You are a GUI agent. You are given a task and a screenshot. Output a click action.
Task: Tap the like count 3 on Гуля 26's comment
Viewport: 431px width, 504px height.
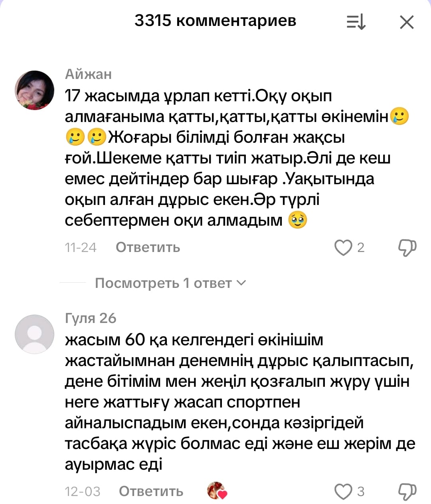coord(361,492)
